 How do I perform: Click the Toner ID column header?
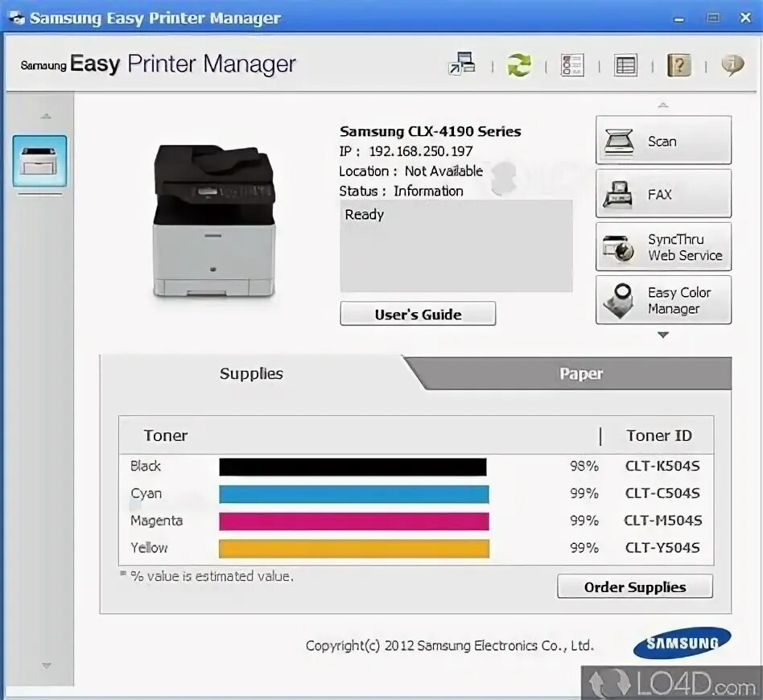[x=659, y=435]
